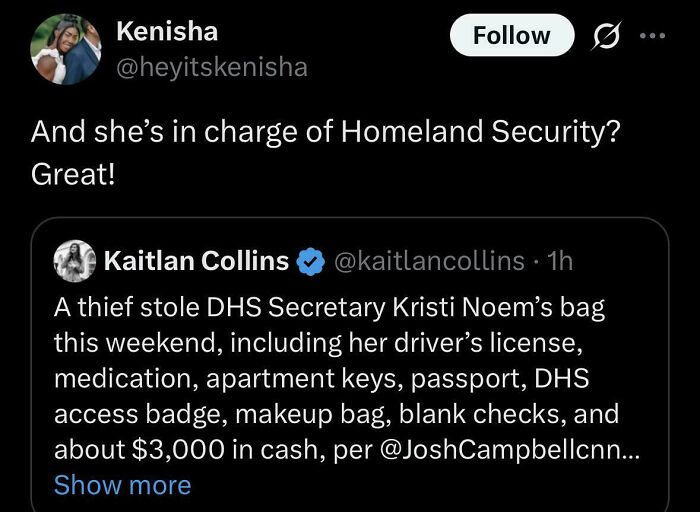Screen dimensions: 700x512
Task: Click 'access badge, makeup bag, blank checks' line
Action: [x=335, y=413]
